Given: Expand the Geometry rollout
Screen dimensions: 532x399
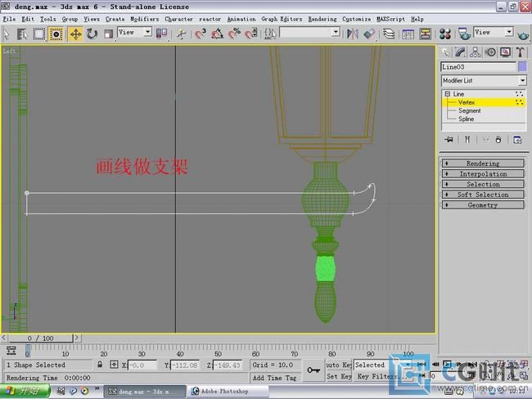Looking at the screenshot, I should tap(483, 205).
